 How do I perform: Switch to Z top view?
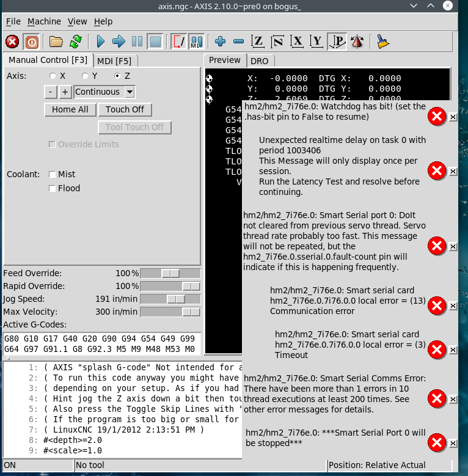(x=258, y=42)
